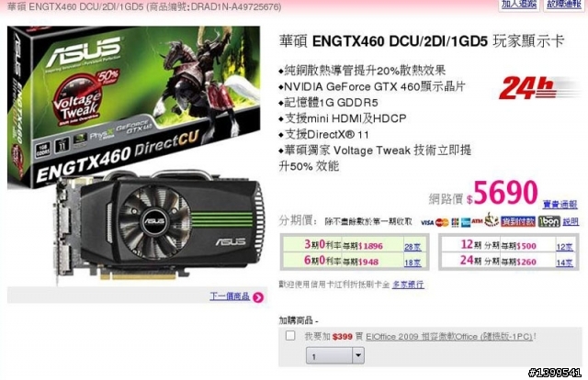Click the EIOffice 2009 product link

[x=449, y=336]
